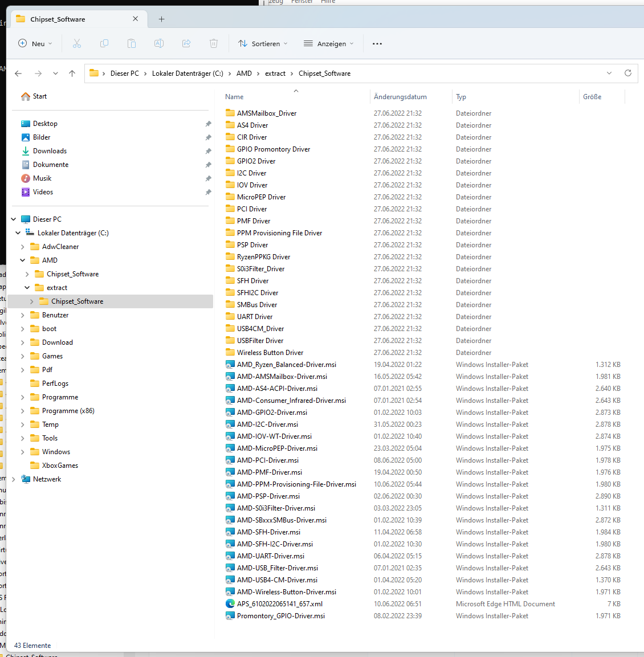
Task: Click the Share icon in toolbar
Action: [186, 43]
